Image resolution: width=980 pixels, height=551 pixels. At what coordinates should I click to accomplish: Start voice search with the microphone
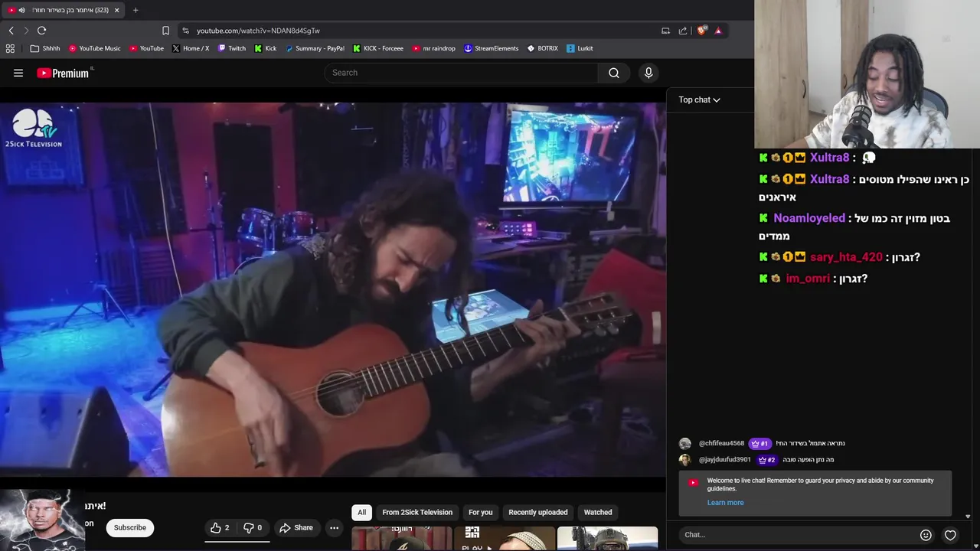[648, 73]
